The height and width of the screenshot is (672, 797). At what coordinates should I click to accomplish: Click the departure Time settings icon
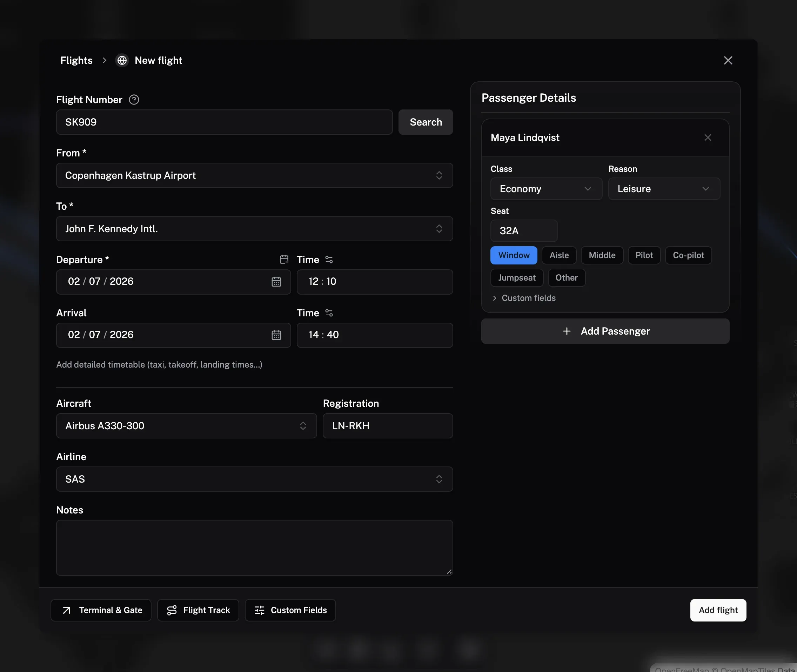[x=329, y=260]
